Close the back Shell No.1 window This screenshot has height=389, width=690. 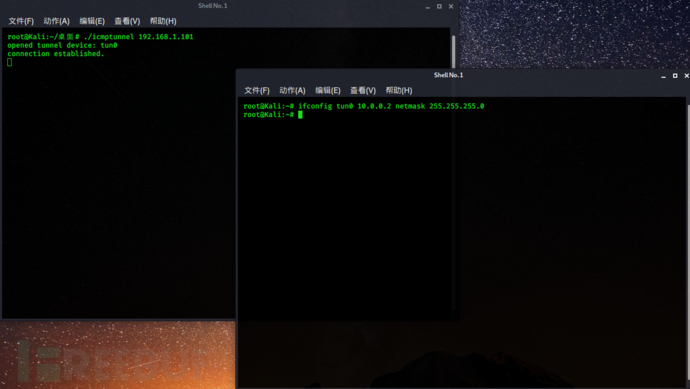[x=451, y=6]
